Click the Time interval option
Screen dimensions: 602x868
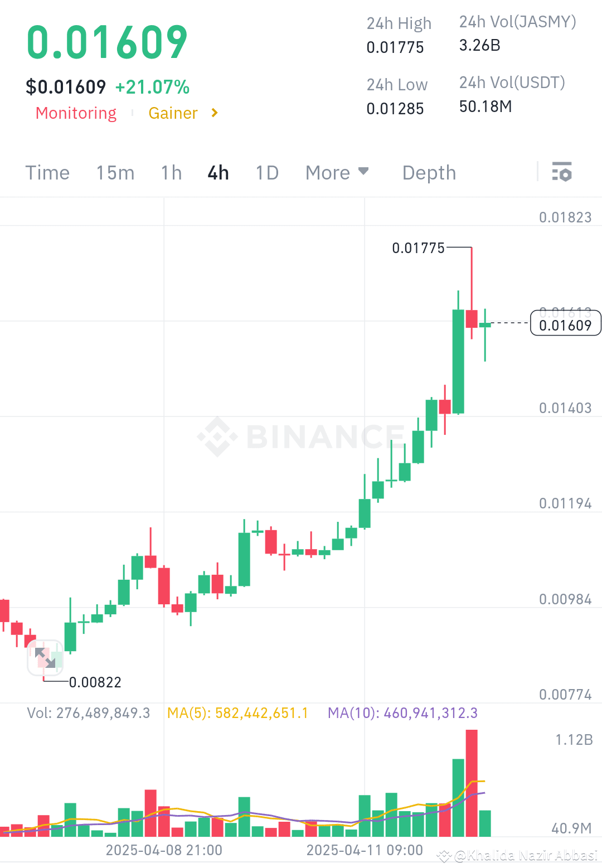47,172
